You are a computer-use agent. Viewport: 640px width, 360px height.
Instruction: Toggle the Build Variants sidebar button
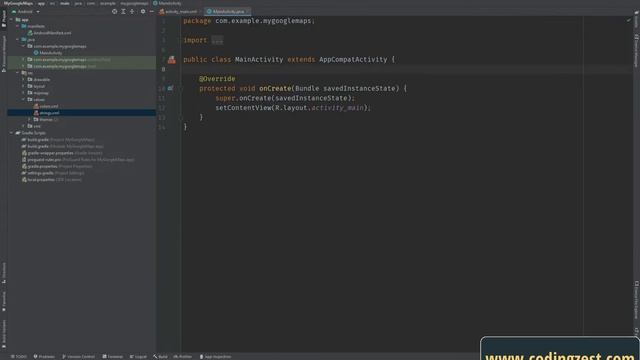point(4,333)
